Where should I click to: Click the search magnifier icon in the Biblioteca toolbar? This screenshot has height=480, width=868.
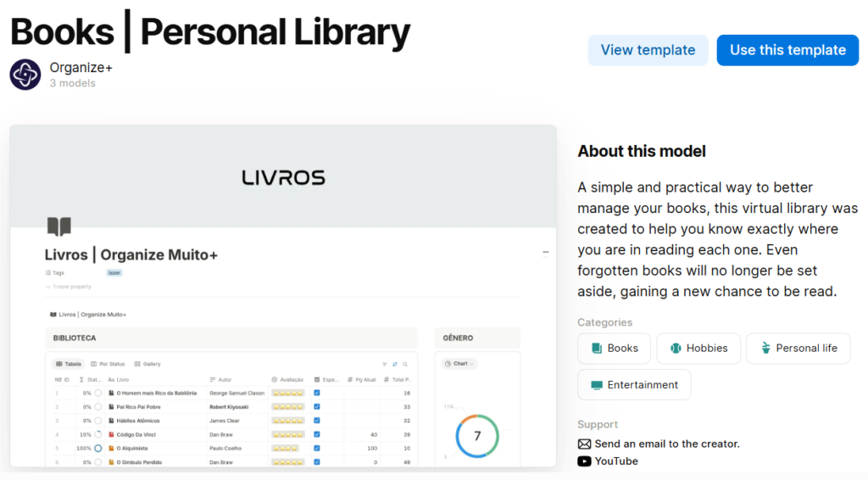pos(405,365)
